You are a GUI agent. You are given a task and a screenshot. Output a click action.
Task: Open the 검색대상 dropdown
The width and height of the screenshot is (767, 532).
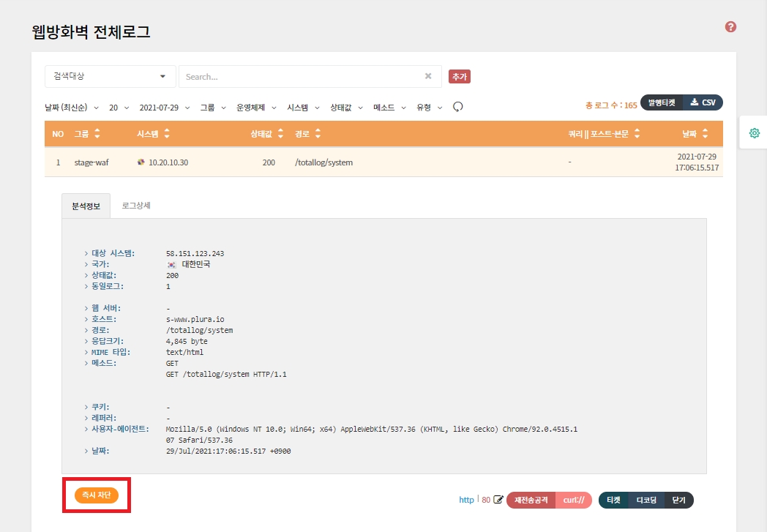pos(110,76)
